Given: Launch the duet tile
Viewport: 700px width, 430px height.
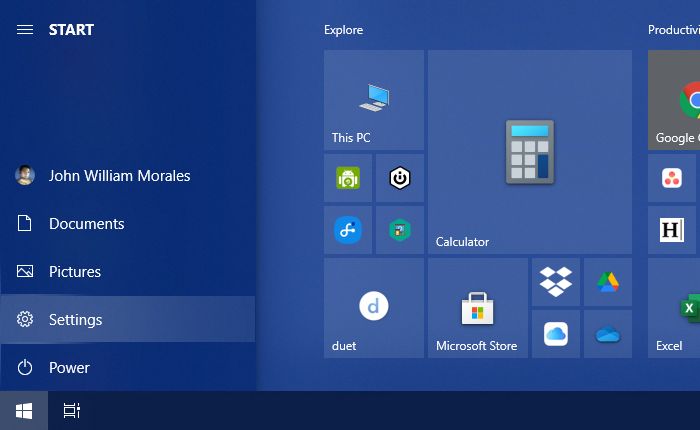Looking at the screenshot, I should click(374, 308).
